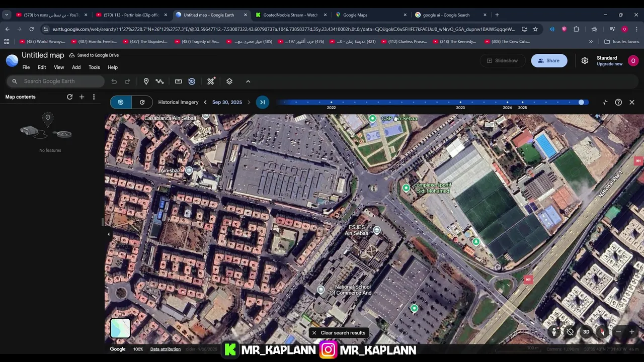Screen dimensions: 644x362
Task: Close the Historical Imagery bar
Action: (632, 102)
